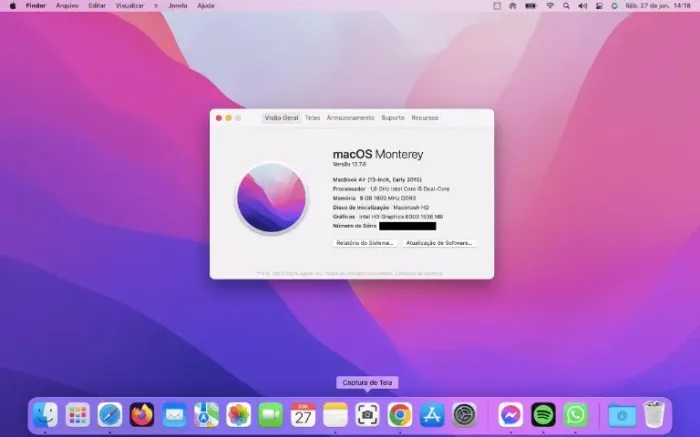Open Calendar showing 27 in Dock

(303, 415)
